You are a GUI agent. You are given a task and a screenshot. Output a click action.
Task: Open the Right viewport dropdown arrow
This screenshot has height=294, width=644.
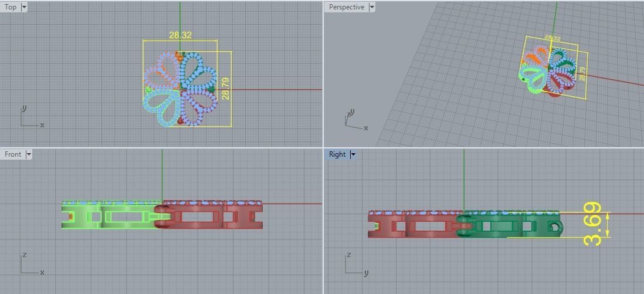pyautogui.click(x=353, y=154)
